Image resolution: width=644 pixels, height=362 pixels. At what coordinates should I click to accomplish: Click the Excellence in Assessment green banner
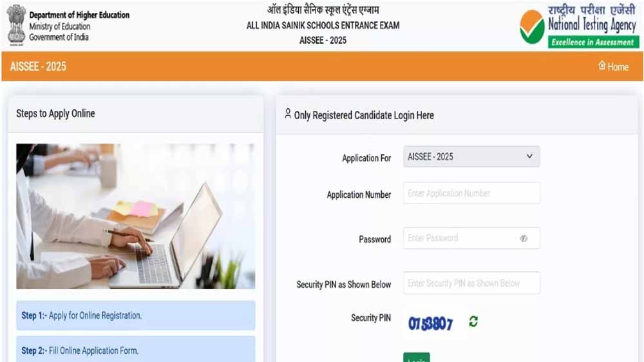pos(593,42)
